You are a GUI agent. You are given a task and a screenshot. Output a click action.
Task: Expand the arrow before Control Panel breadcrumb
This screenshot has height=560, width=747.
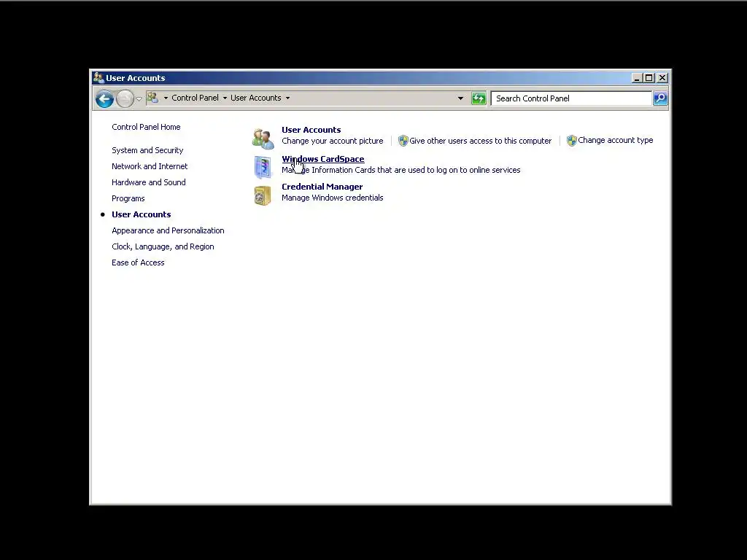click(166, 98)
